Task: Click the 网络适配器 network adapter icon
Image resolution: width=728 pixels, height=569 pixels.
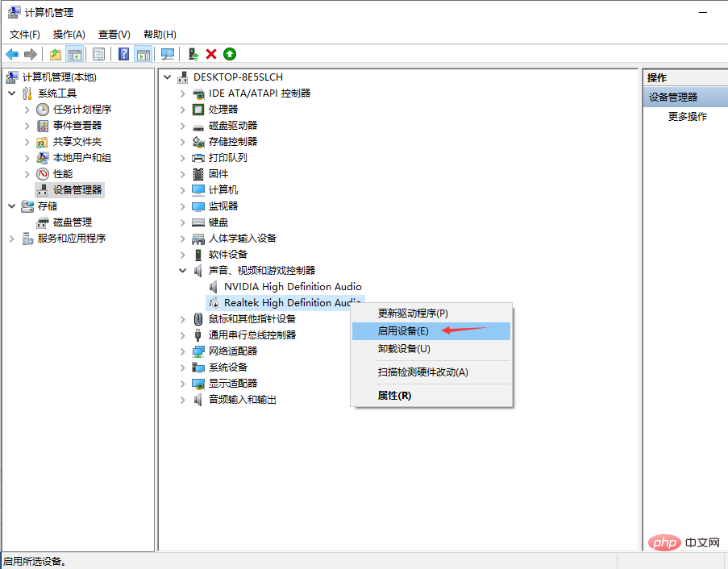Action: click(198, 351)
